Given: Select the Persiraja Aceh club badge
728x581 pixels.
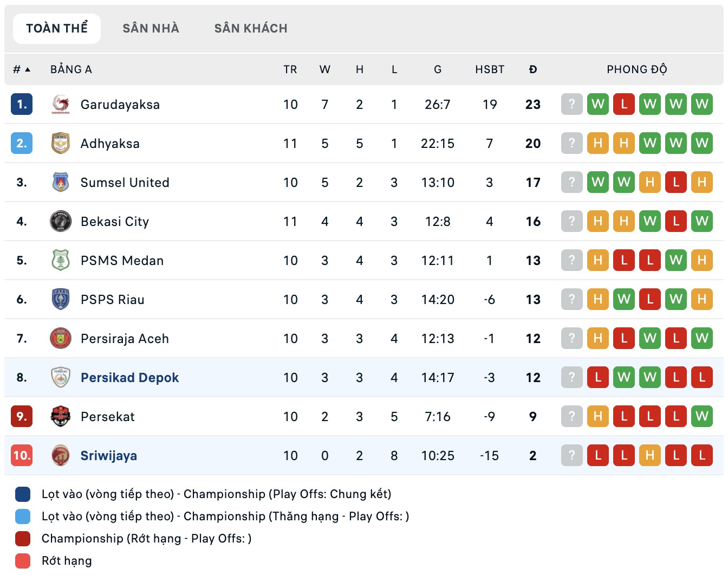Looking at the screenshot, I should point(61,338).
